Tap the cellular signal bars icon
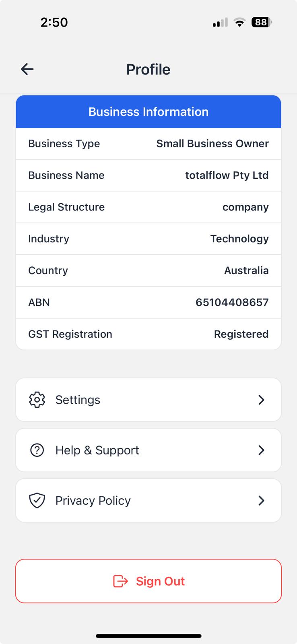Screen dimensions: 297x644 tap(220, 23)
